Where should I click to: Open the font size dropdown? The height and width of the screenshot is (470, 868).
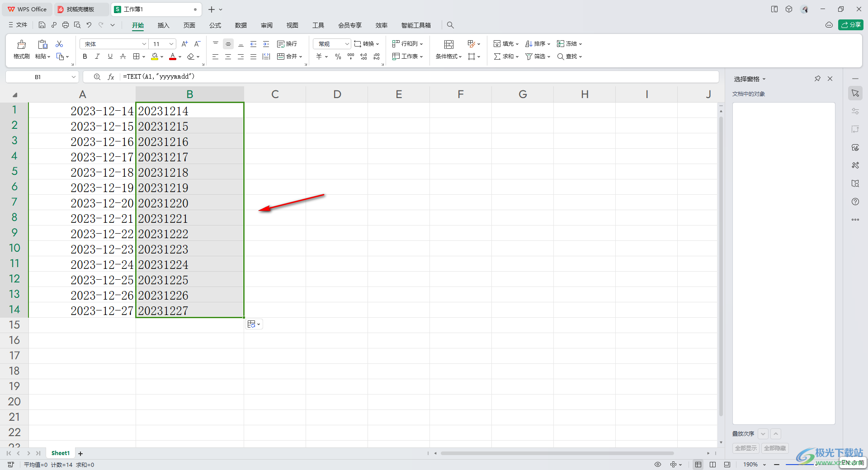coord(171,44)
